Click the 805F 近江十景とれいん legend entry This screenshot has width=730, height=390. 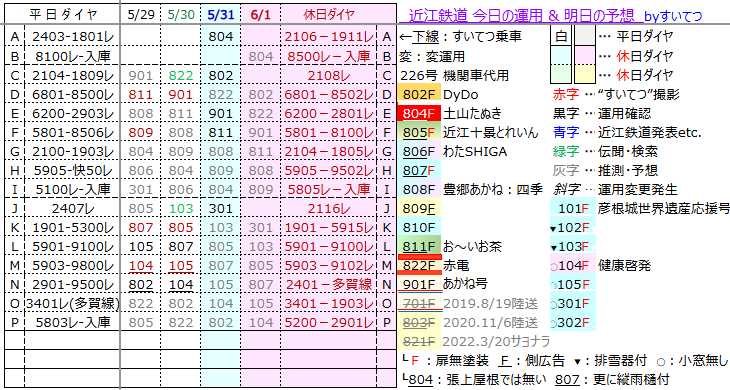(x=468, y=133)
